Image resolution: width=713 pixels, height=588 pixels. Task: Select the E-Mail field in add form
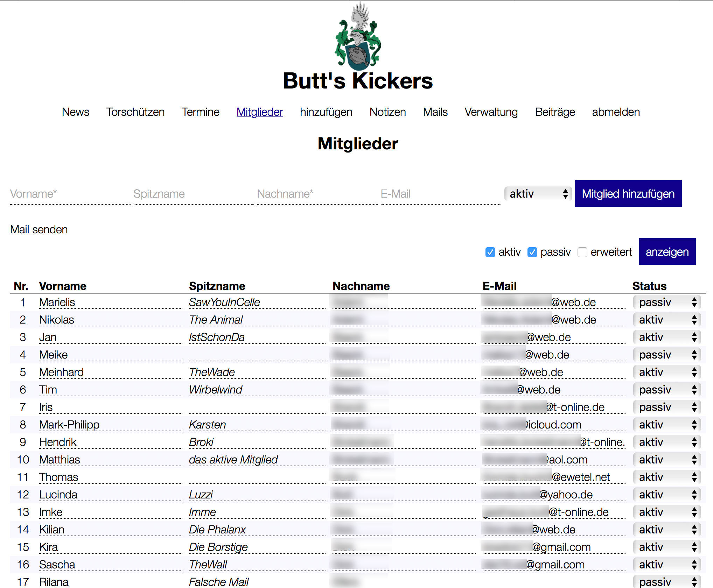tap(440, 194)
